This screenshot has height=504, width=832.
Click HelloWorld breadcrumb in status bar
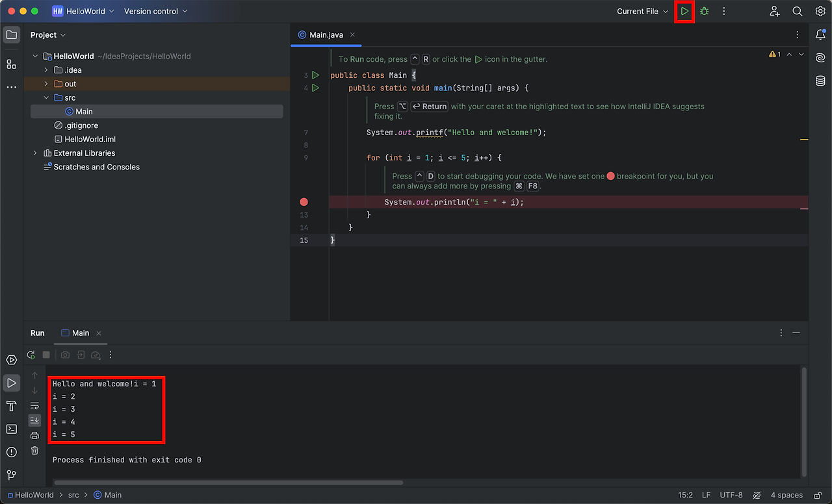tap(31, 495)
